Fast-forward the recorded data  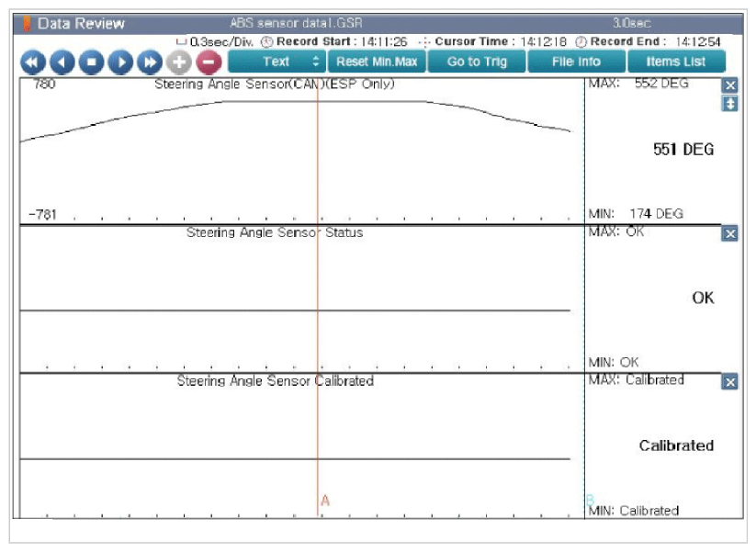pyautogui.click(x=150, y=62)
